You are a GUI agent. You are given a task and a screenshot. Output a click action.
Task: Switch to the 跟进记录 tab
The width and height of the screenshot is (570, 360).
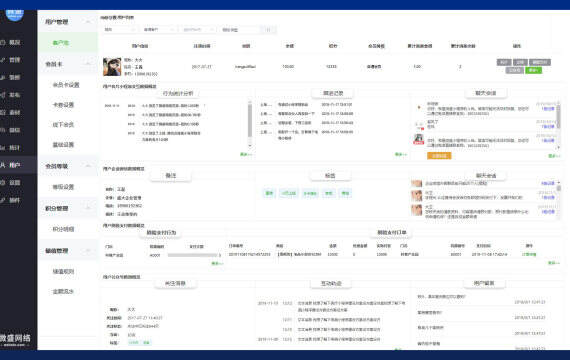click(333, 93)
